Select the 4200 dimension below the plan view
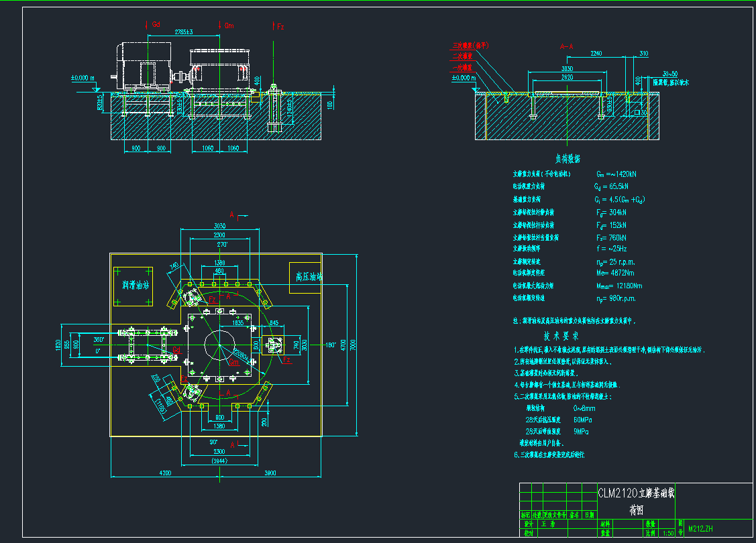This screenshot has height=543, width=756. tap(164, 473)
